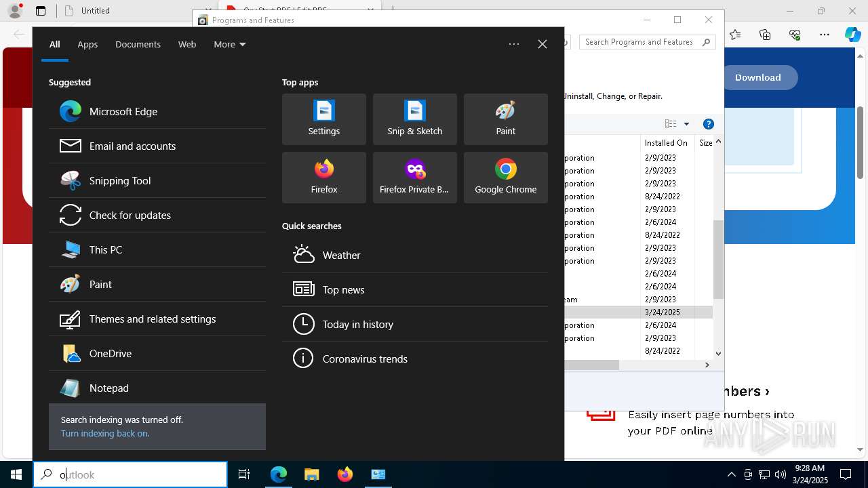The height and width of the screenshot is (488, 868).
Task: Click Search Programs and Features field
Action: coord(648,42)
